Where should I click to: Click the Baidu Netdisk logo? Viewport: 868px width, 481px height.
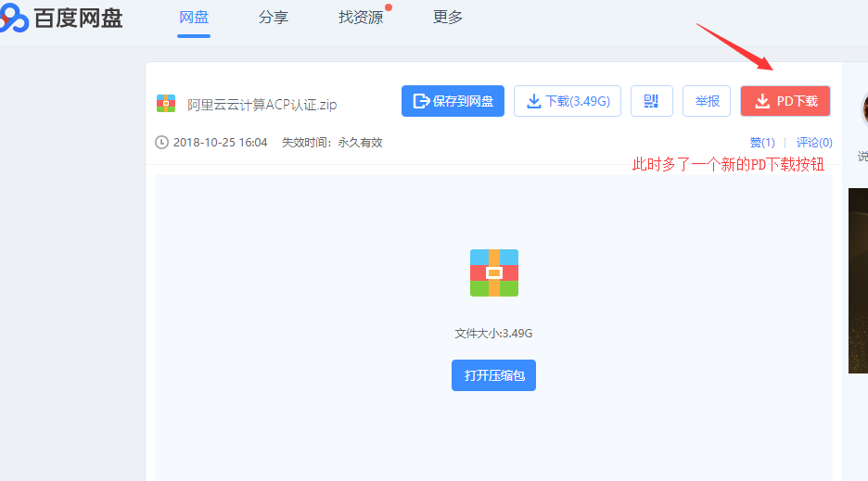pyautogui.click(x=61, y=18)
